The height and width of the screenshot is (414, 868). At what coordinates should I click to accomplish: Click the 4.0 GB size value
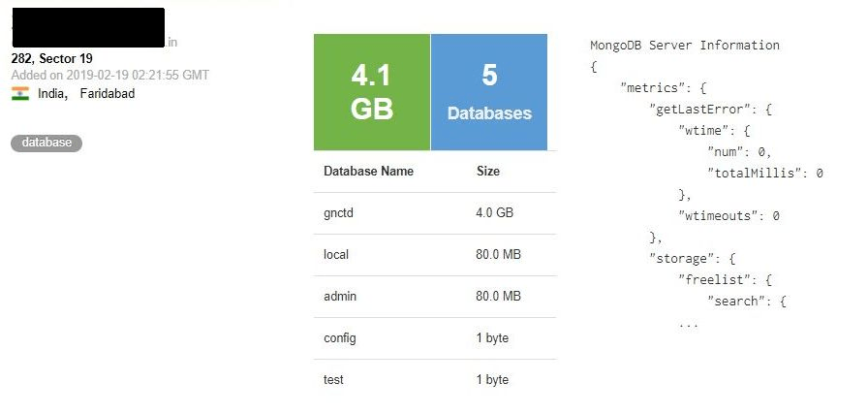(x=494, y=212)
